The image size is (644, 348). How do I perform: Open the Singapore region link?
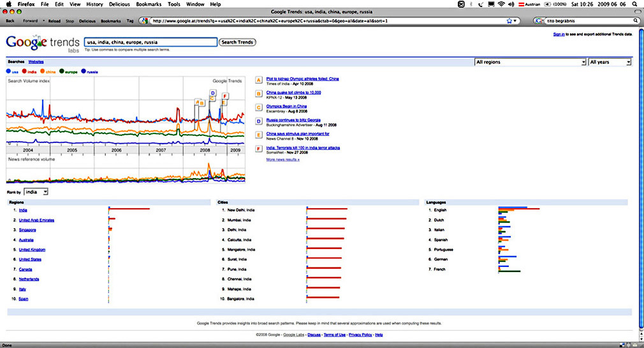[x=27, y=230]
